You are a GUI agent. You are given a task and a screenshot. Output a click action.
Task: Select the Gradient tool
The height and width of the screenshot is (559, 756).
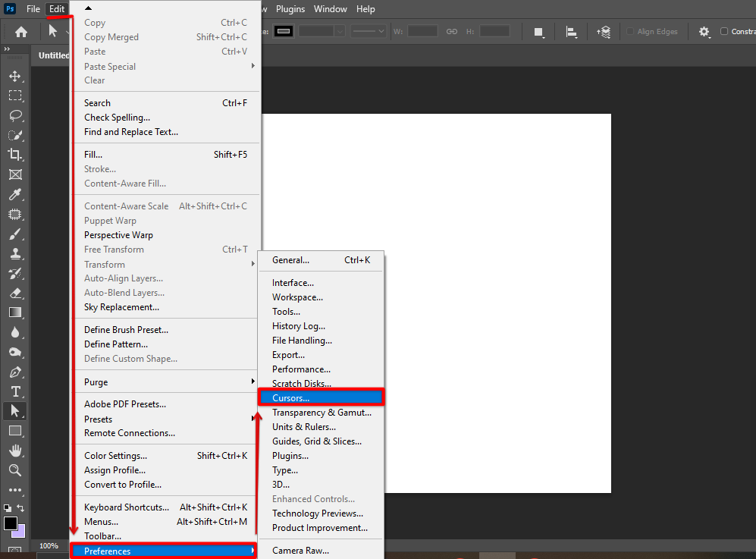[15, 312]
